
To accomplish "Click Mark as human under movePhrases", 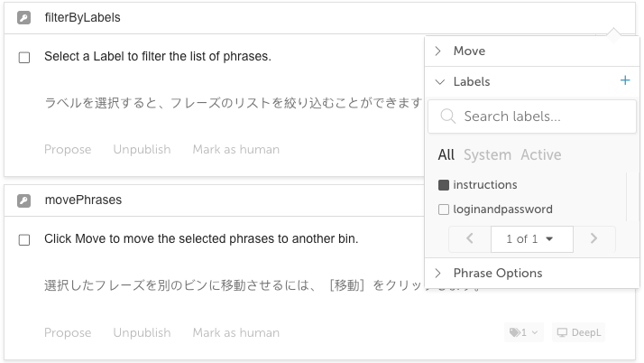I will pyautogui.click(x=236, y=332).
